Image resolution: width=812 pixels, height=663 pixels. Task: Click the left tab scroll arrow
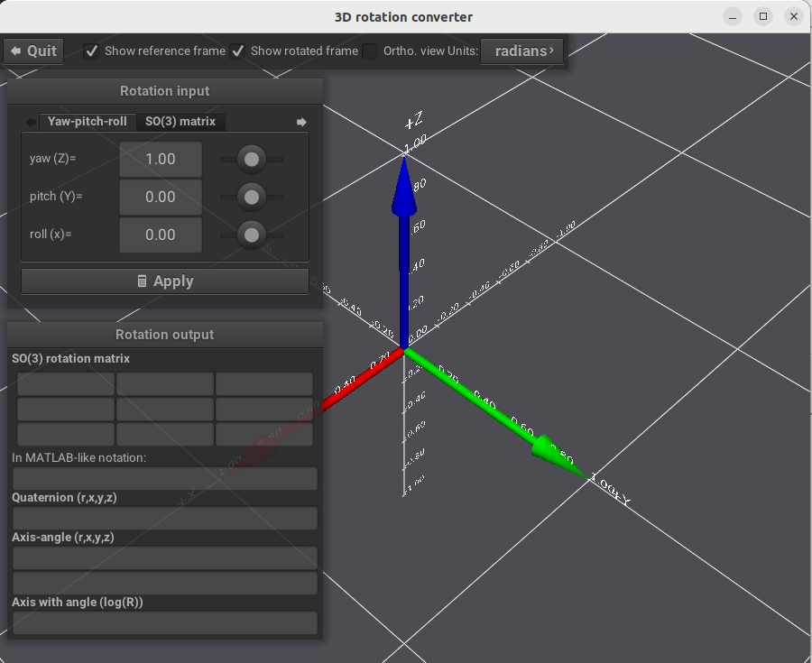[31, 122]
